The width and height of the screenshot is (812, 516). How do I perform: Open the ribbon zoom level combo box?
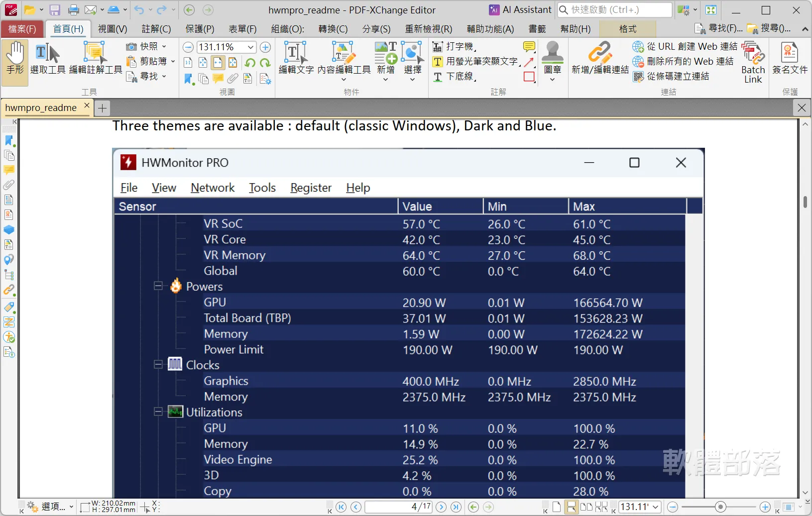[x=227, y=47]
